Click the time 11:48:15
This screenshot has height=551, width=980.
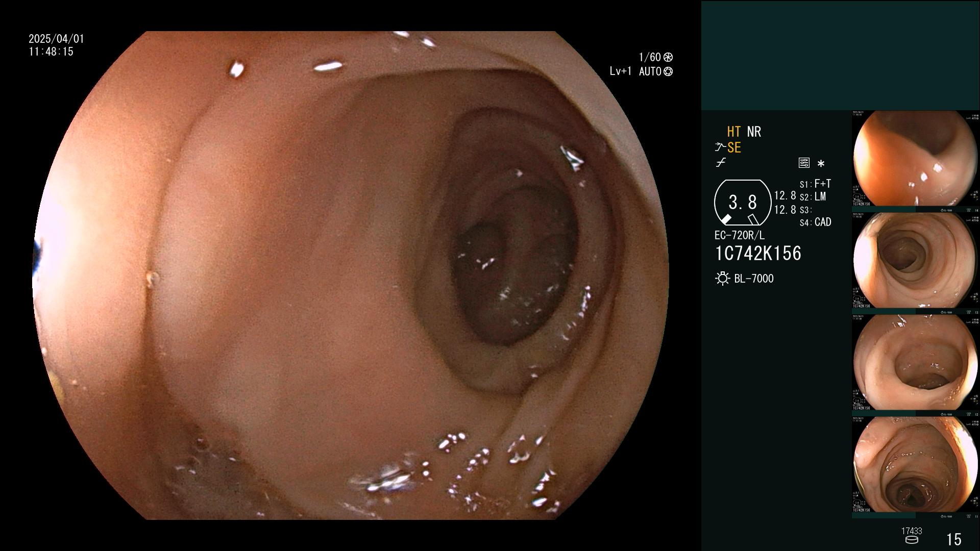(51, 52)
